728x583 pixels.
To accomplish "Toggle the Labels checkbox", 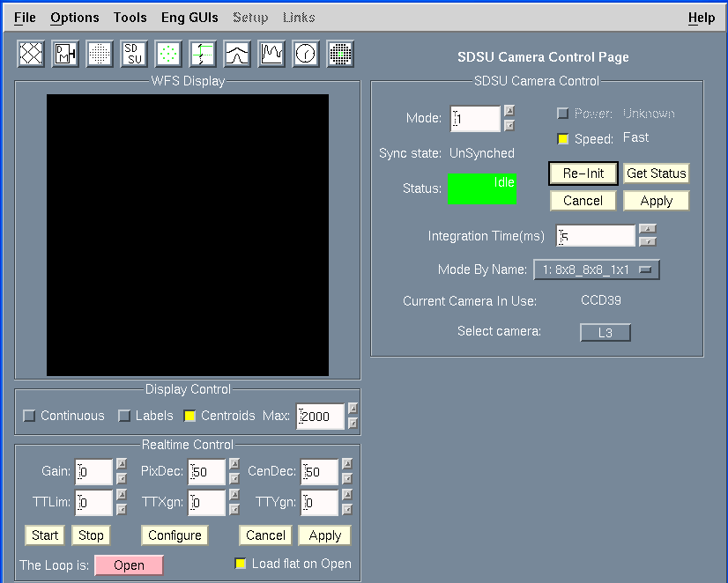I will click(124, 416).
